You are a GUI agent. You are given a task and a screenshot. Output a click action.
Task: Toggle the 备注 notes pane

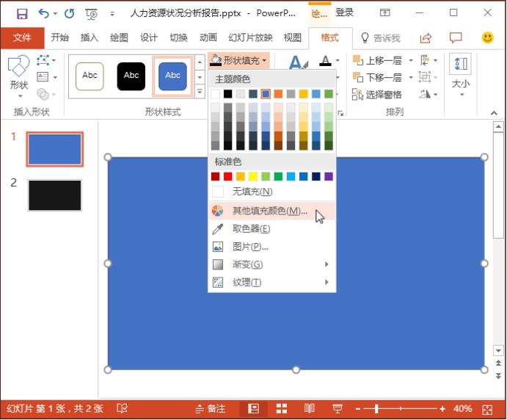point(210,408)
